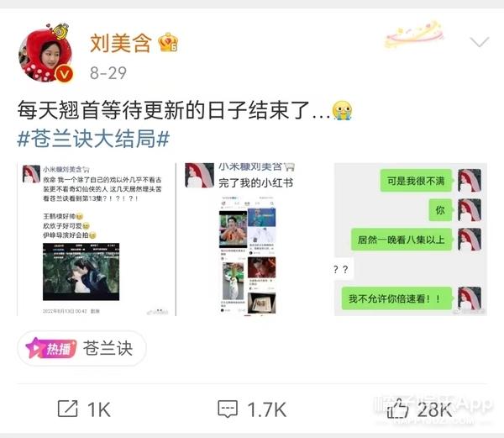Tap the 28K like count
This screenshot has width=504, height=438.
coord(434,409)
